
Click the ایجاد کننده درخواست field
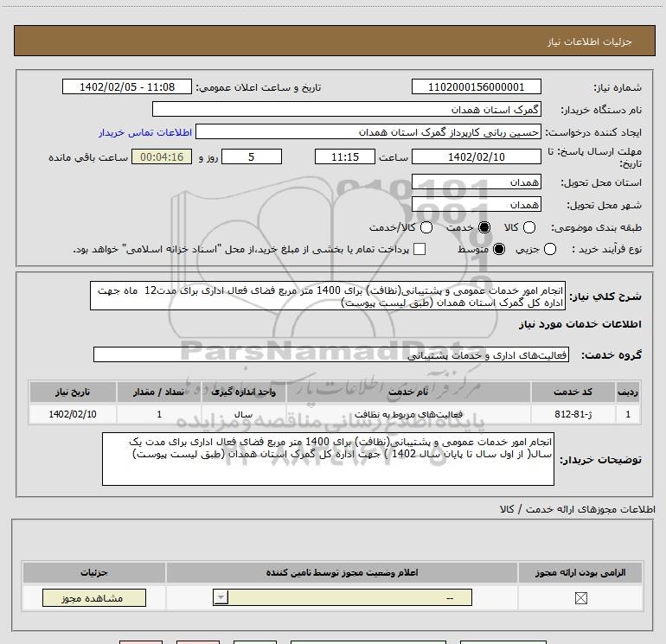368,131
